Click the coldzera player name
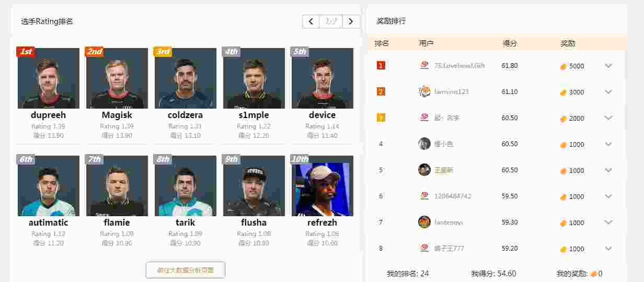Viewport: 644px width, 282px height. click(186, 115)
